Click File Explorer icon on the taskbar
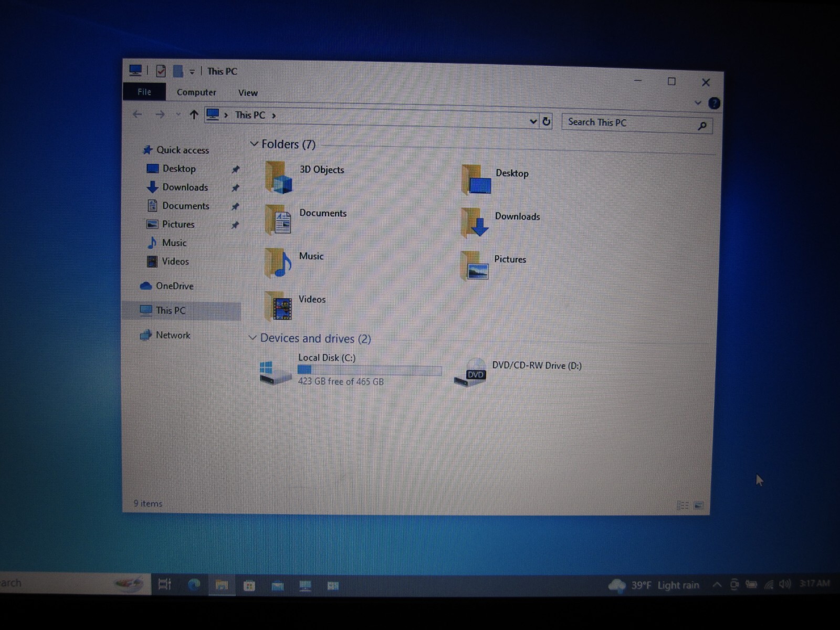840x630 pixels. [222, 585]
